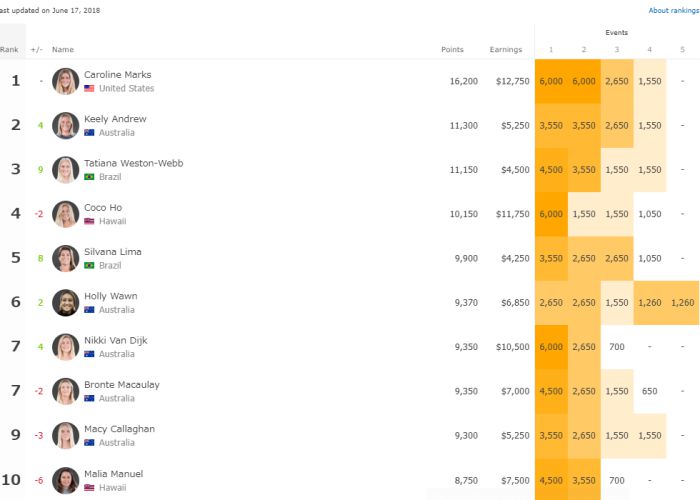
Task: Sort by the Earnings column header
Action: 505,49
